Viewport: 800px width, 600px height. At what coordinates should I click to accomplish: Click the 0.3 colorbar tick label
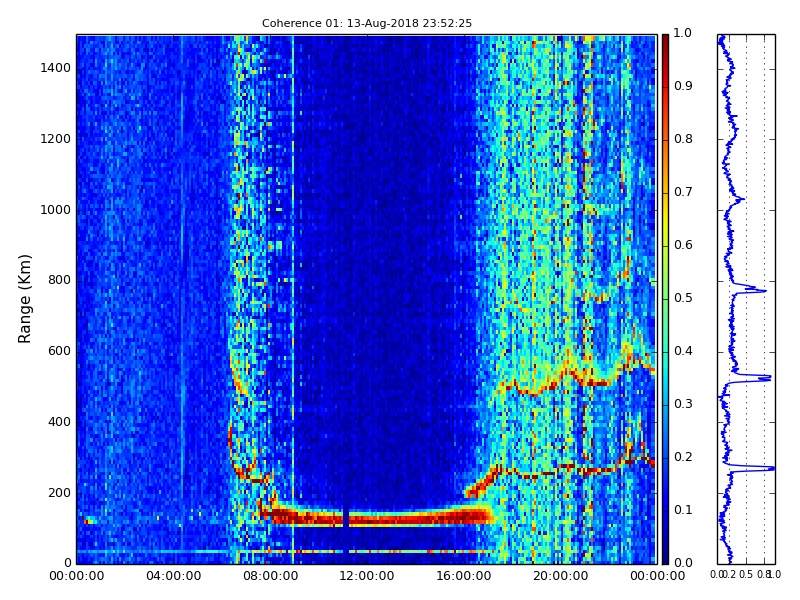coord(683,404)
